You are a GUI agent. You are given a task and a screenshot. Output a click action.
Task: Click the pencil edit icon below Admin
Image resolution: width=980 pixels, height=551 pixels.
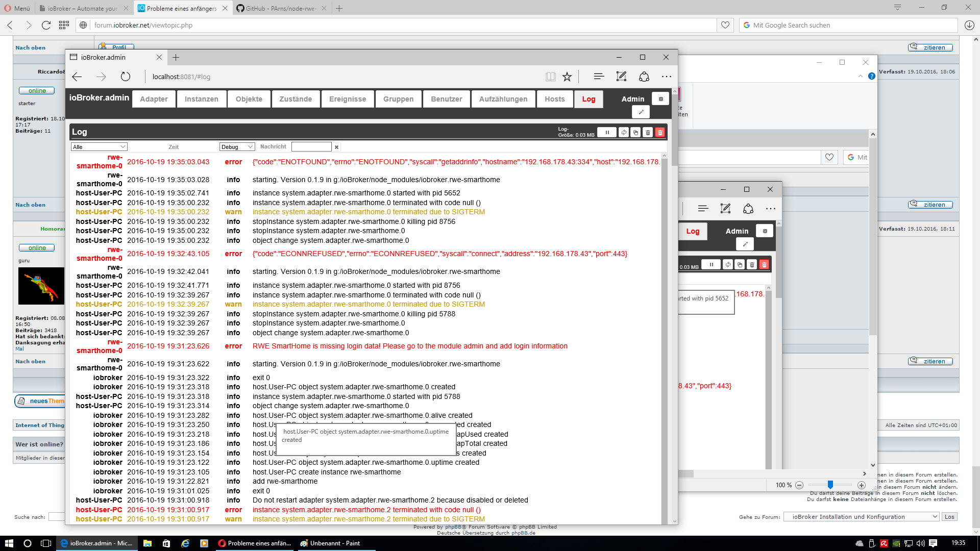click(x=641, y=112)
